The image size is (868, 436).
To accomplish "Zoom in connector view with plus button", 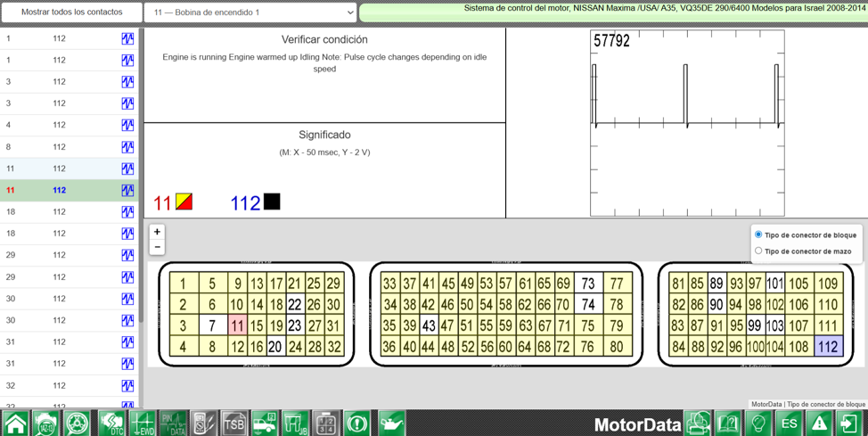I will (x=157, y=232).
